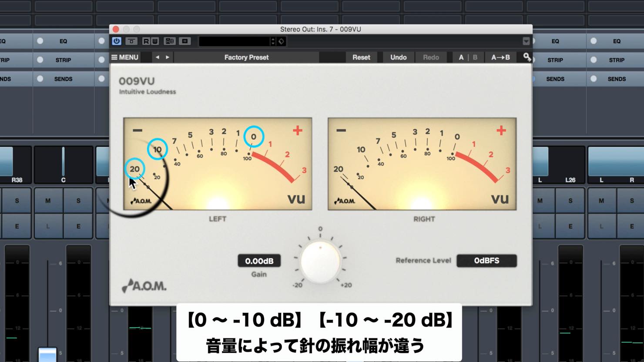The image size is (644, 362).
Task: Open the EQ section on far right mixer channel
Action: [617, 41]
